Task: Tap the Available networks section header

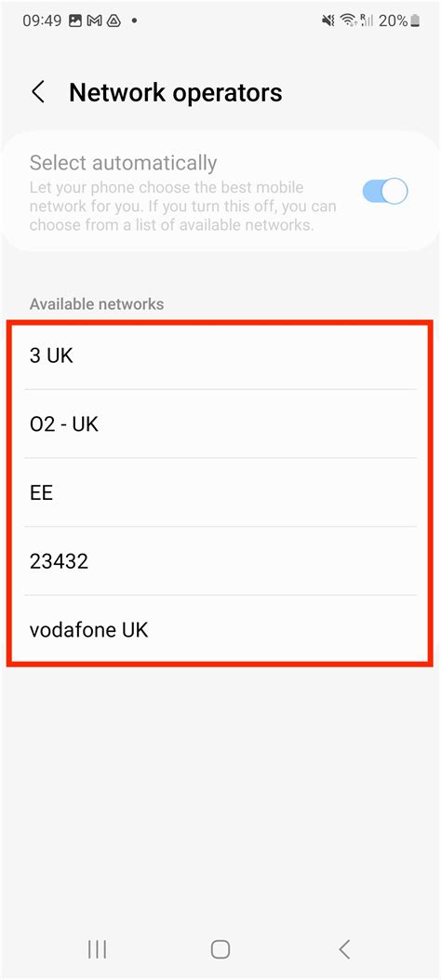Action: (97, 303)
